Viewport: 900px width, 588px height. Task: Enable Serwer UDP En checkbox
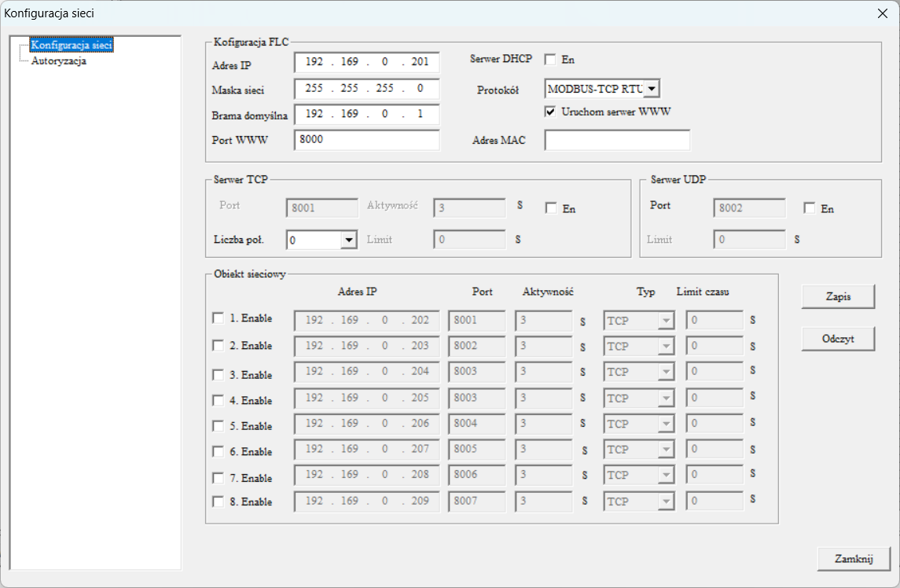pyautogui.click(x=810, y=208)
